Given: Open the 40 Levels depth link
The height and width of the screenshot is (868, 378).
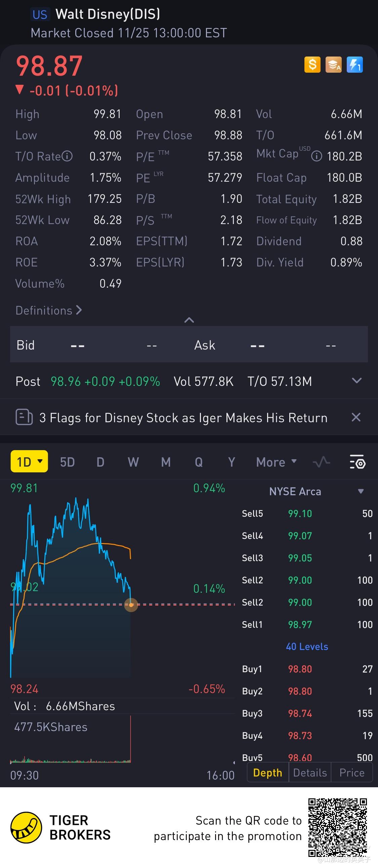Looking at the screenshot, I should [x=307, y=647].
